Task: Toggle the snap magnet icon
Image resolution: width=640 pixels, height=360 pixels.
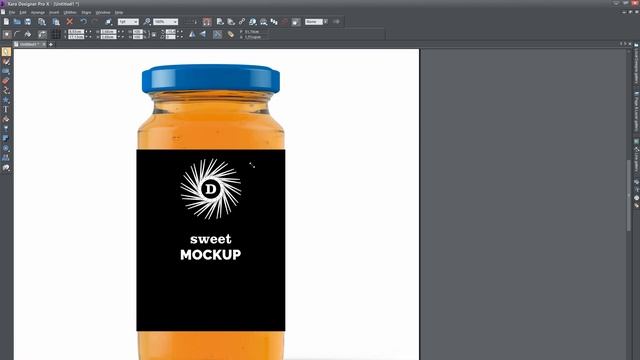Action: point(207,22)
